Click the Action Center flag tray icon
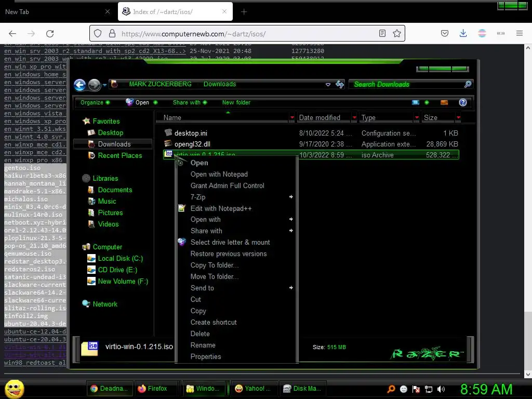This screenshot has height=399, width=532. tap(416, 389)
